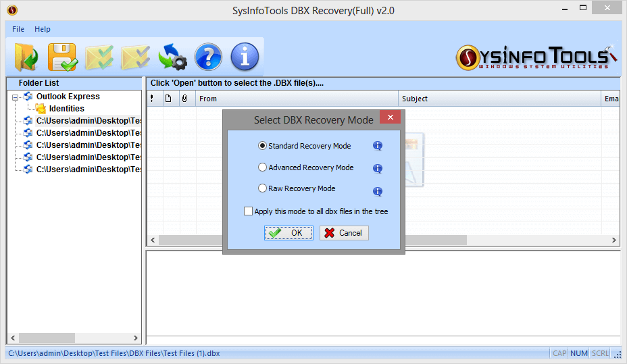
Task: Click the CAP indicator in status bar
Action: pos(559,354)
